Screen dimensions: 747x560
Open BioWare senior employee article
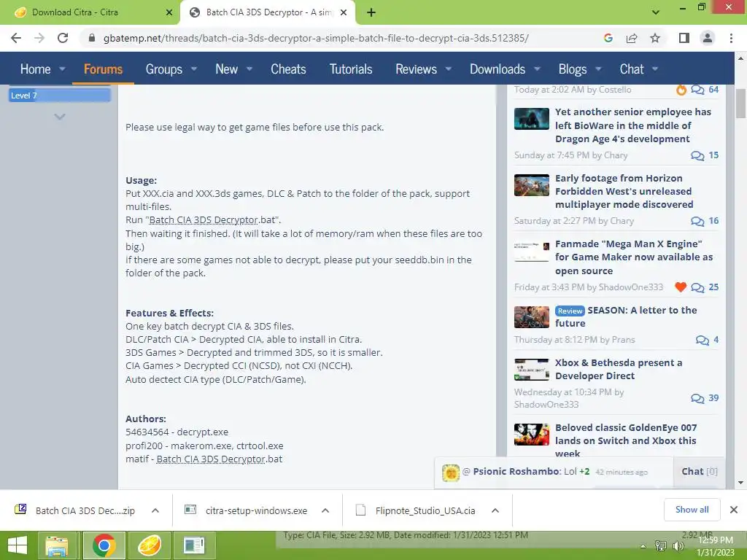(632, 125)
